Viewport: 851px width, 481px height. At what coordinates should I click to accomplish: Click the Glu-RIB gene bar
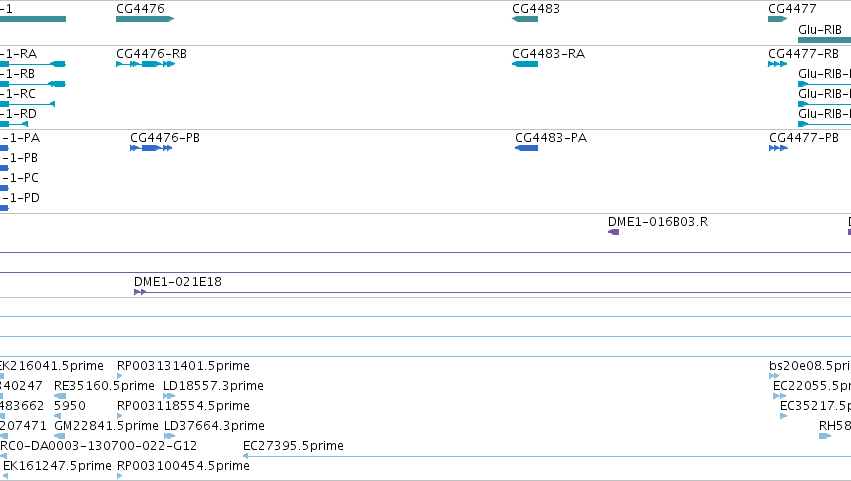coord(824,40)
